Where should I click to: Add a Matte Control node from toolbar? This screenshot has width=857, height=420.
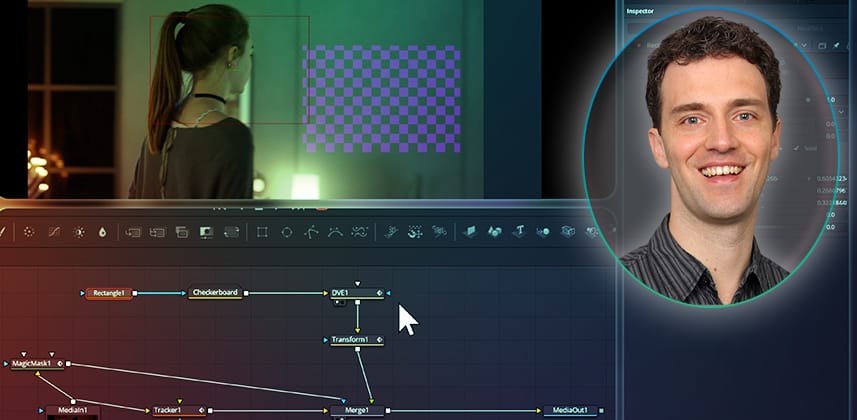click(182, 232)
